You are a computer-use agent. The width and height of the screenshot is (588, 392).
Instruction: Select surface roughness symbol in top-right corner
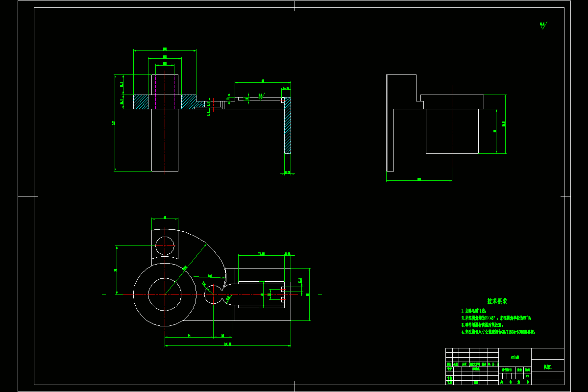(x=543, y=25)
